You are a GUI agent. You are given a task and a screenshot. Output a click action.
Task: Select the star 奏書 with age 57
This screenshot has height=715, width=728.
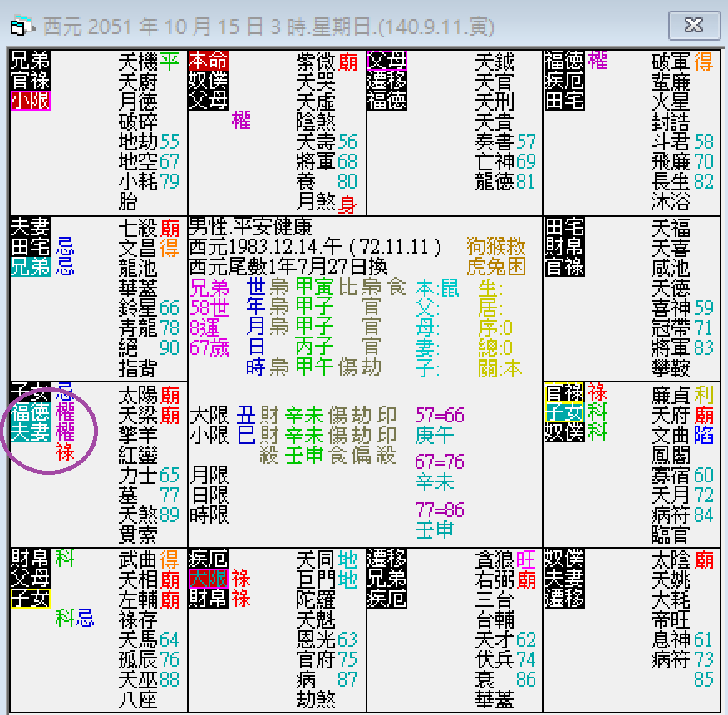[495, 141]
